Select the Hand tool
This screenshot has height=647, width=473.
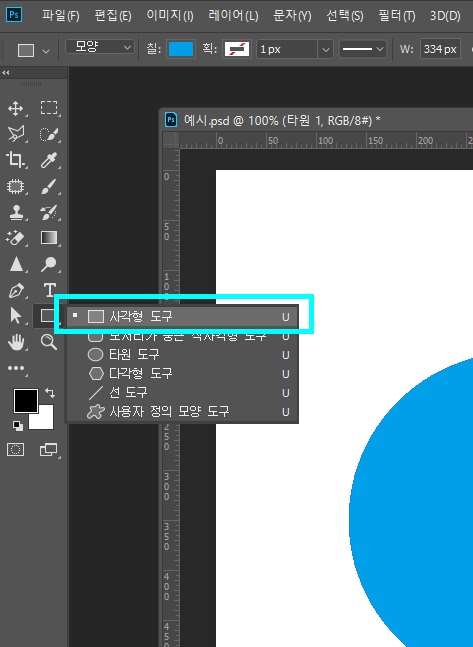(x=16, y=342)
